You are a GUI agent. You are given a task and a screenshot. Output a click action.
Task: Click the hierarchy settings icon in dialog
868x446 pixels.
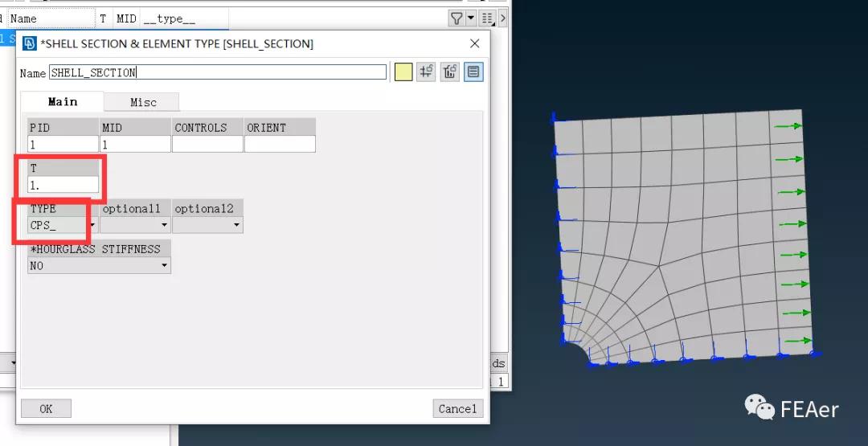click(450, 72)
